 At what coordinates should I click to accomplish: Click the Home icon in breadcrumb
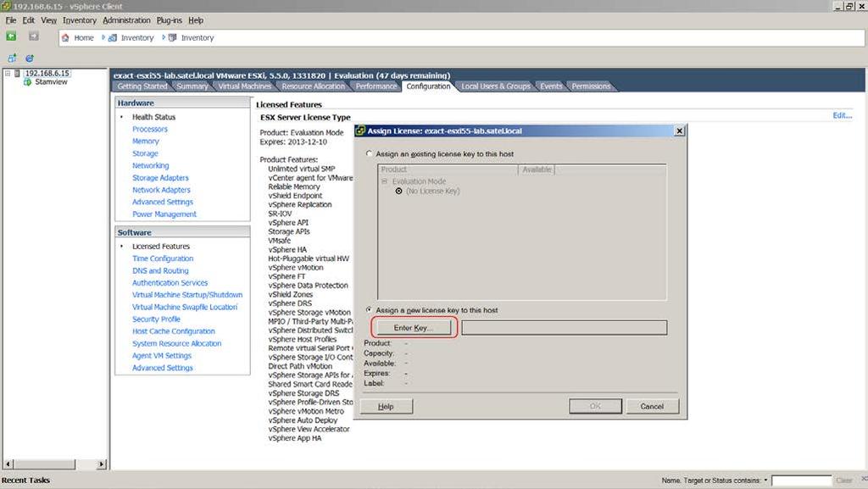(65, 37)
